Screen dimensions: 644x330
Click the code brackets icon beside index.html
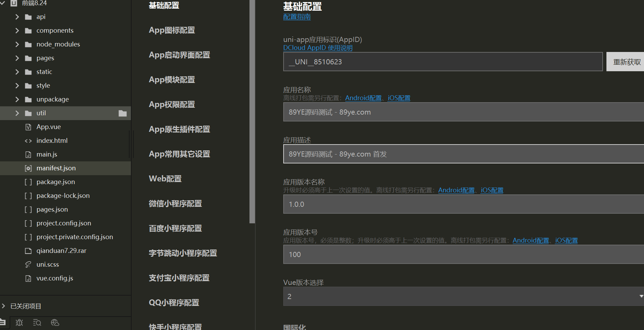coord(28,141)
